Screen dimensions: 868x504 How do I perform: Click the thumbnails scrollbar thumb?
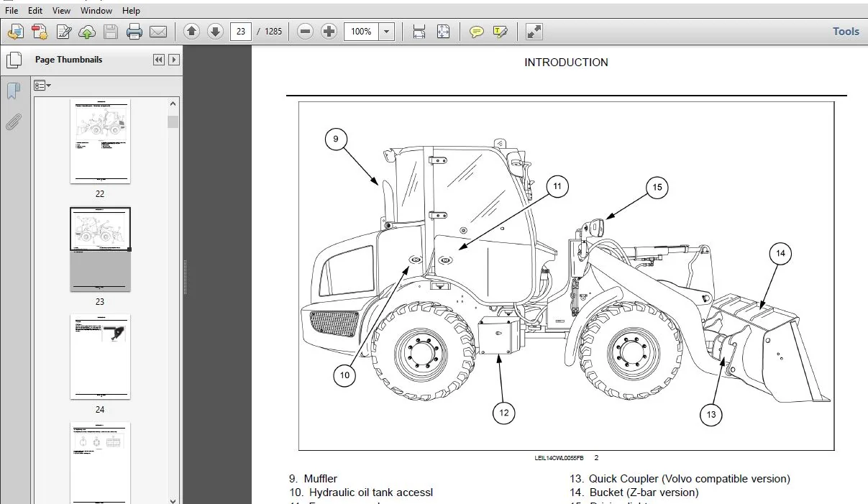[x=173, y=122]
